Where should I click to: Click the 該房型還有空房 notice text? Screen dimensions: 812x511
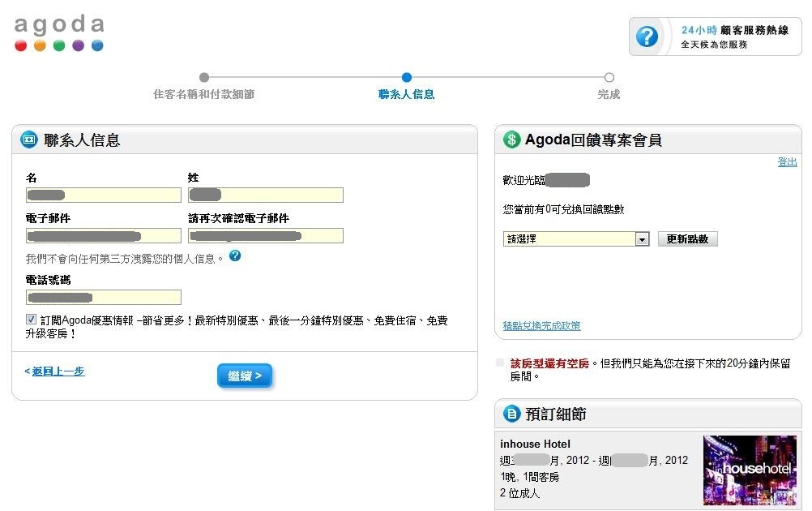[549, 363]
